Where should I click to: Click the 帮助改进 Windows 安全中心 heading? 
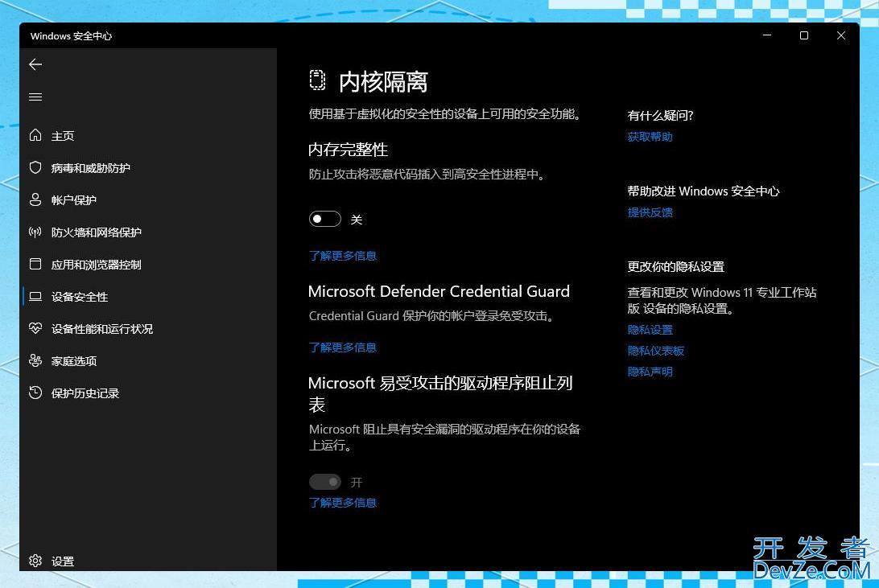point(703,191)
